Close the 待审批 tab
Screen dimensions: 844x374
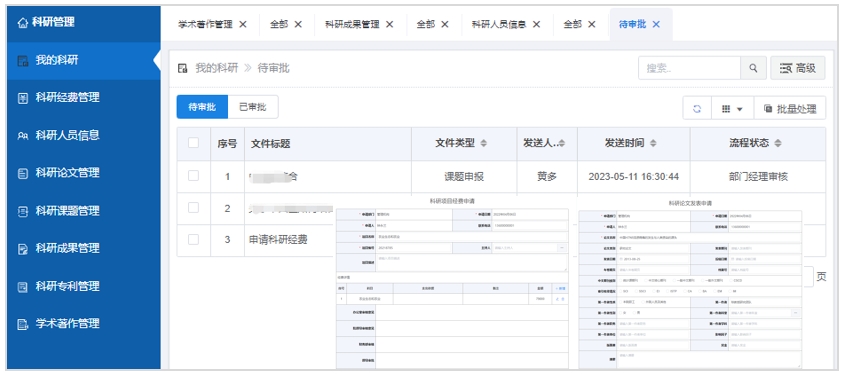[x=656, y=24]
